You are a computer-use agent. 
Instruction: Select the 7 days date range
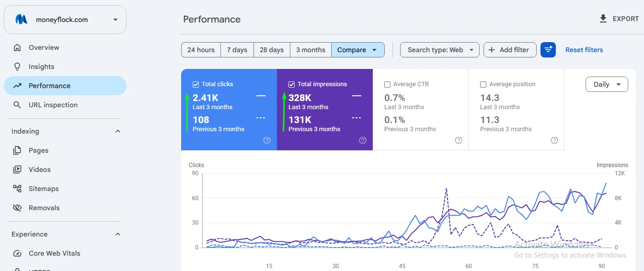237,50
